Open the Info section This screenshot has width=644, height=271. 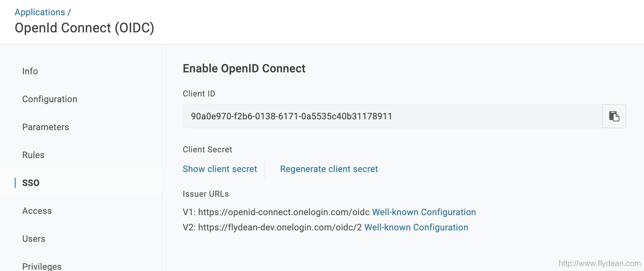(30, 71)
